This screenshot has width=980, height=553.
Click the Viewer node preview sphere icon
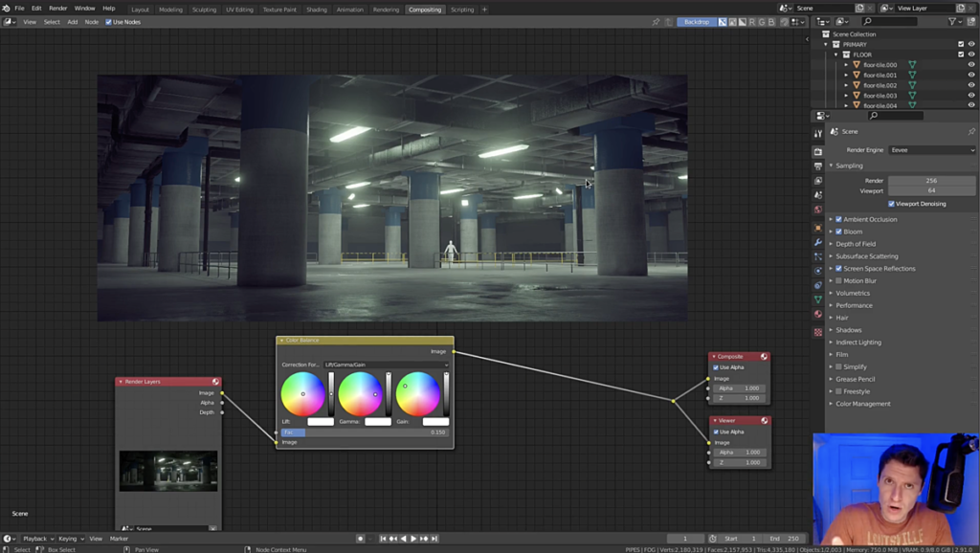click(x=764, y=421)
